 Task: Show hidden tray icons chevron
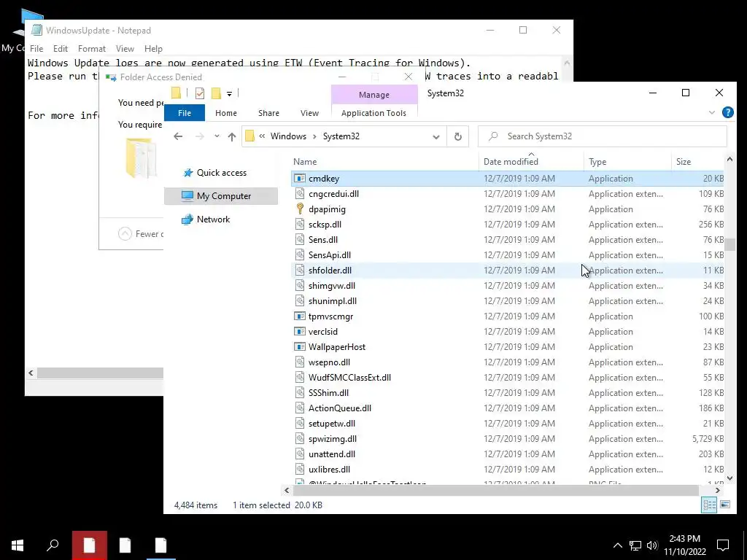coord(617,545)
